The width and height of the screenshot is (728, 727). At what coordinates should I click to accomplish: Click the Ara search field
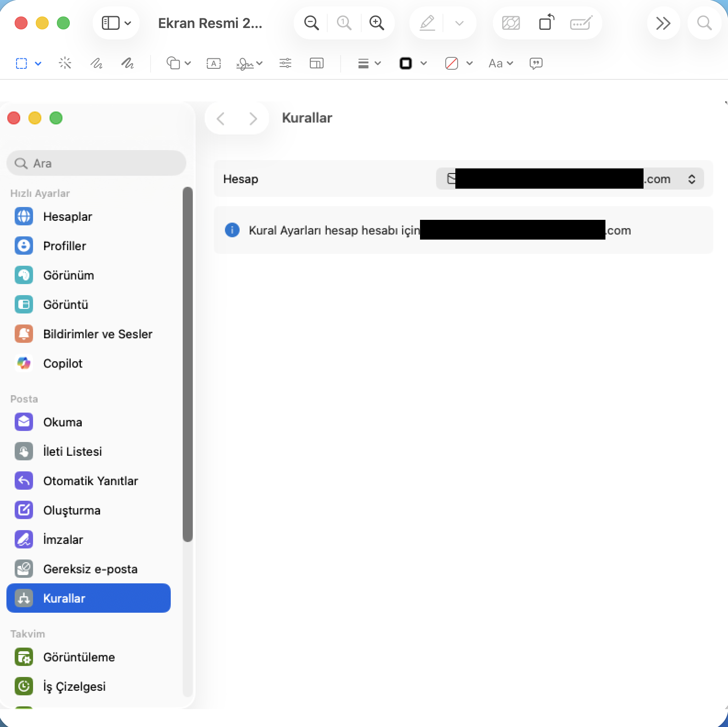coord(96,163)
